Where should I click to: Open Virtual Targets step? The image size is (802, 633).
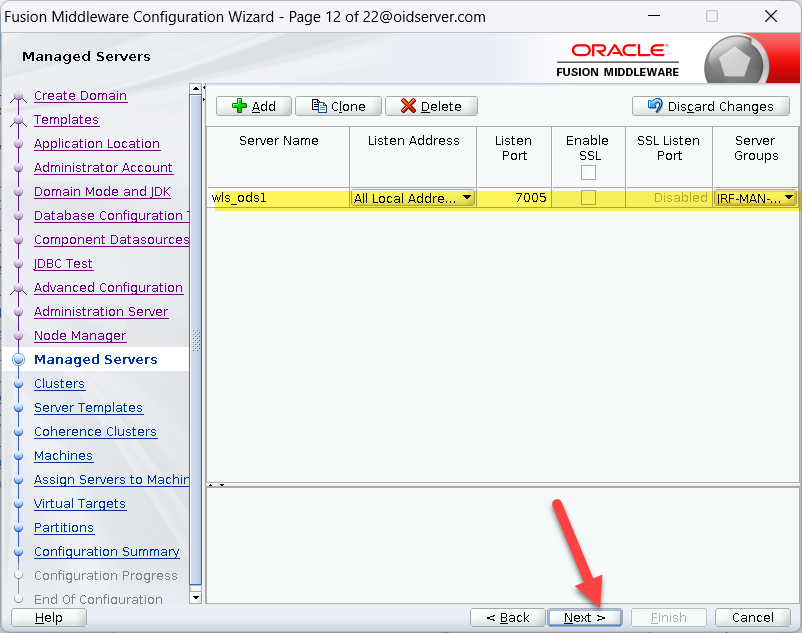point(80,504)
